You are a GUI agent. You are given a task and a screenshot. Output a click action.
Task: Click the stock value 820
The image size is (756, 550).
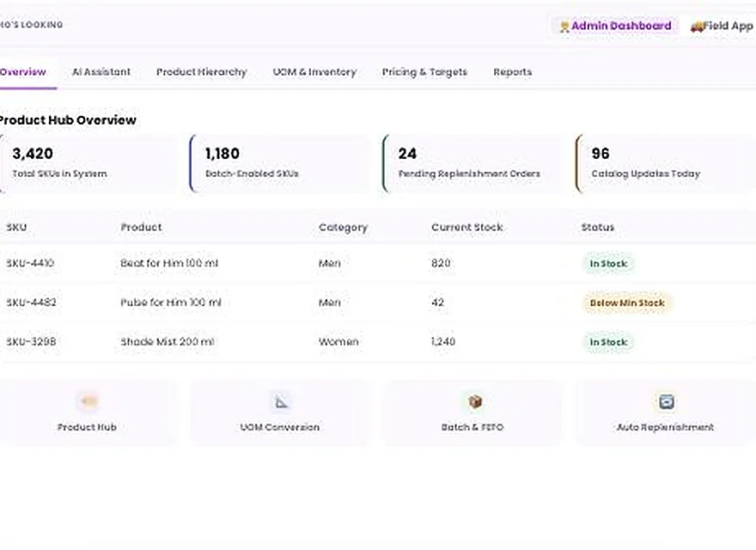pyautogui.click(x=441, y=263)
